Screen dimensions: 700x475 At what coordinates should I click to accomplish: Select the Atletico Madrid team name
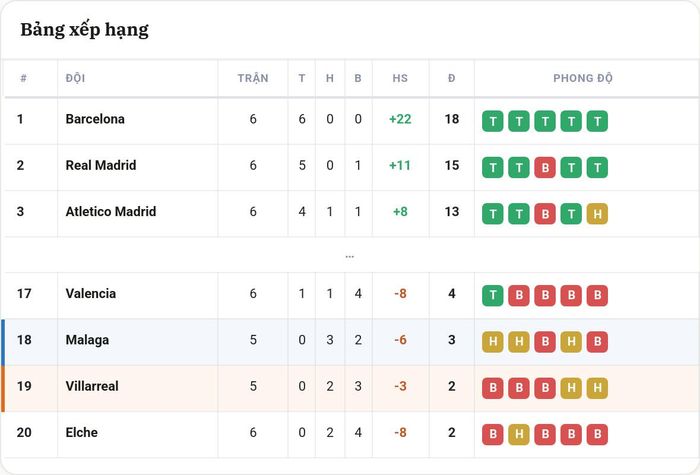pos(111,212)
